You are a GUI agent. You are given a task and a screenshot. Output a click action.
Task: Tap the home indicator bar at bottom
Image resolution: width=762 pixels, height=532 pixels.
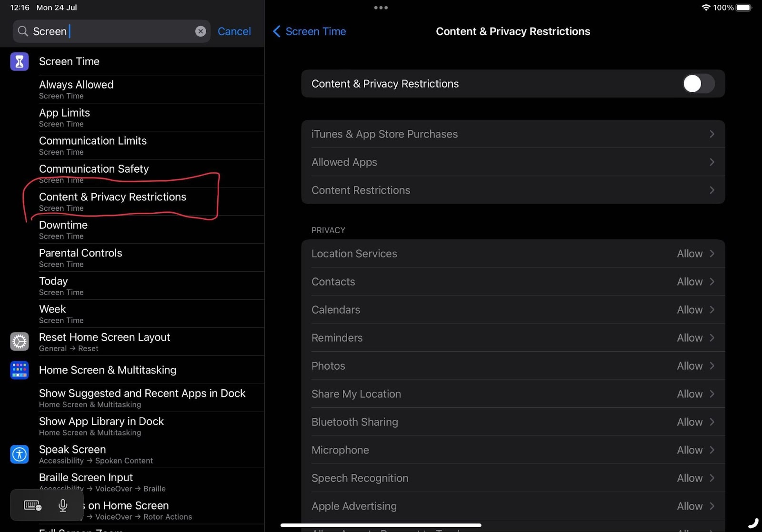pos(381,525)
